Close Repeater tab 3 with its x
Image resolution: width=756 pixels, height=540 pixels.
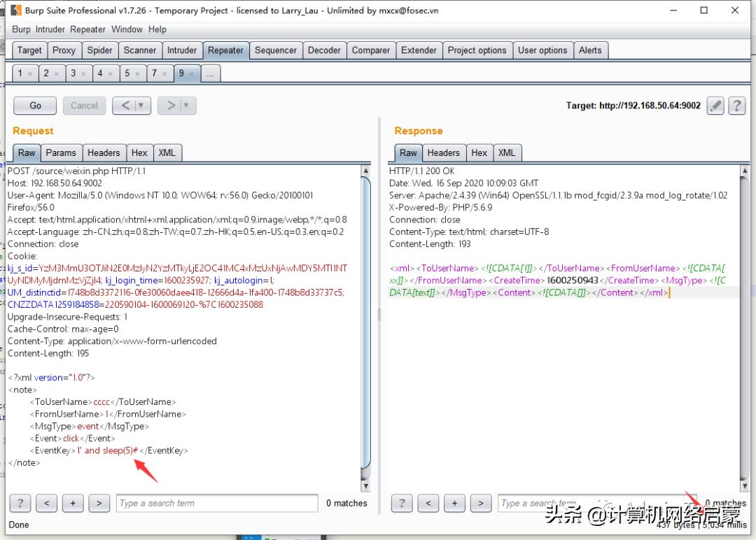coord(83,73)
